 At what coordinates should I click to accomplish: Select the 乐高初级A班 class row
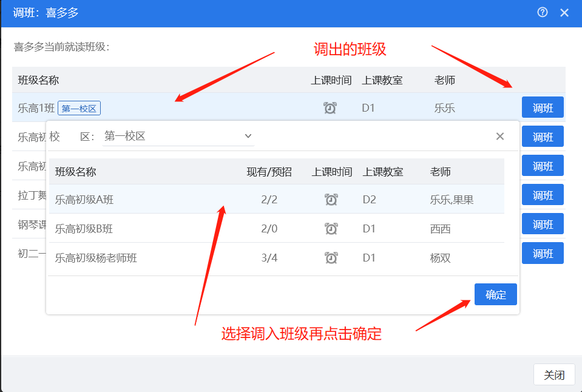tap(277, 199)
